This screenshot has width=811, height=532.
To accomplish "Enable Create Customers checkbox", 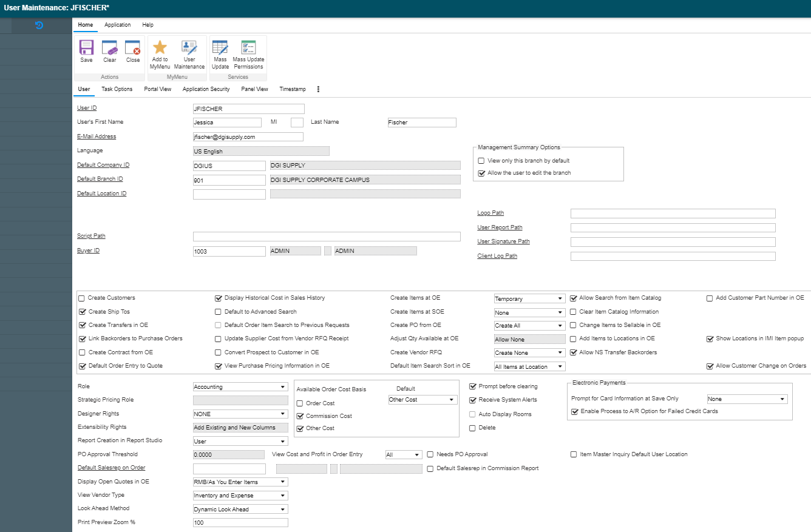I will (82, 298).
